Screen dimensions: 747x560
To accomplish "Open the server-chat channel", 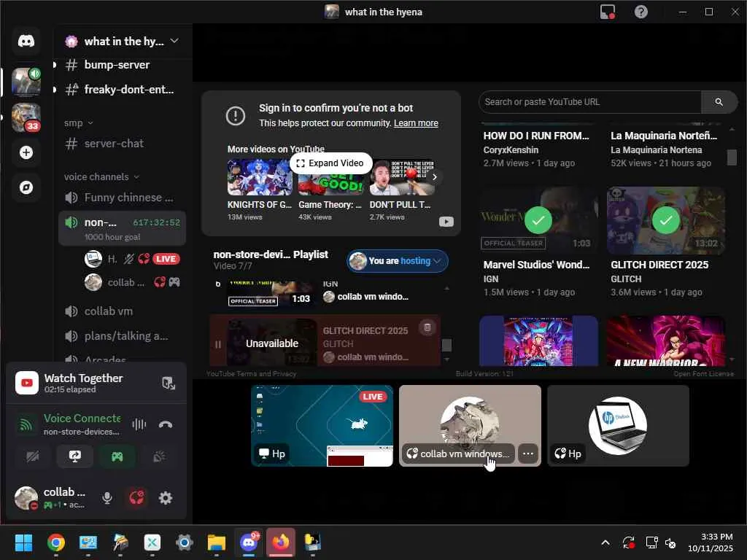I will coord(114,144).
